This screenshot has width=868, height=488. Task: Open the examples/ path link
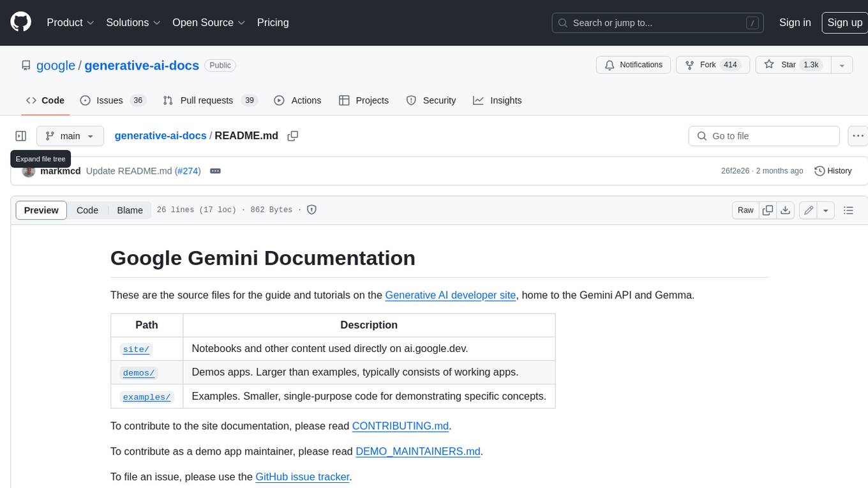point(147,397)
